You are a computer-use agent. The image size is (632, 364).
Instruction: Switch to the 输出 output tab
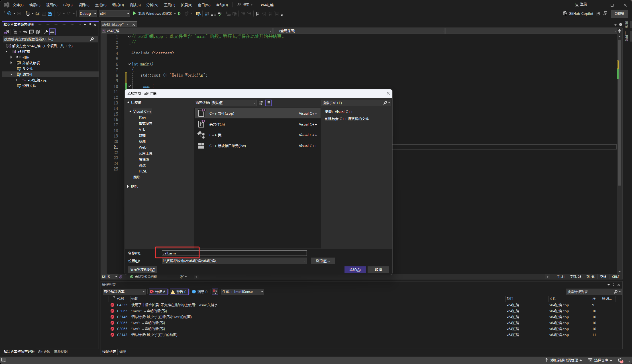(123, 352)
